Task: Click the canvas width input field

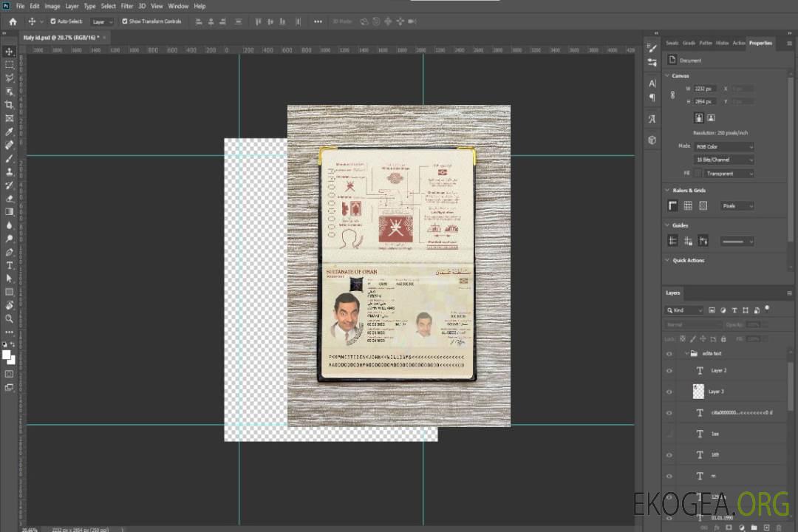Action: click(x=704, y=89)
